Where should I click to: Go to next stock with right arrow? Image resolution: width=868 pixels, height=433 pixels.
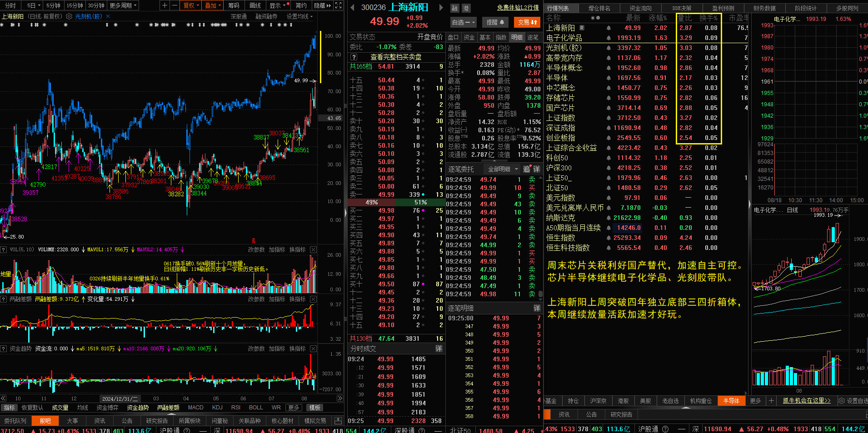click(x=441, y=7)
